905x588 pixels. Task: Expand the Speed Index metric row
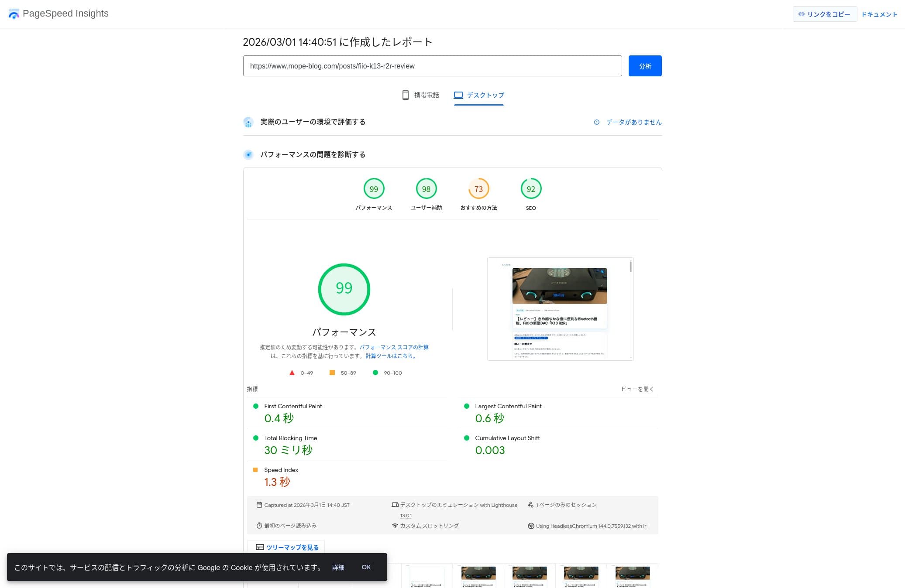[281, 470]
